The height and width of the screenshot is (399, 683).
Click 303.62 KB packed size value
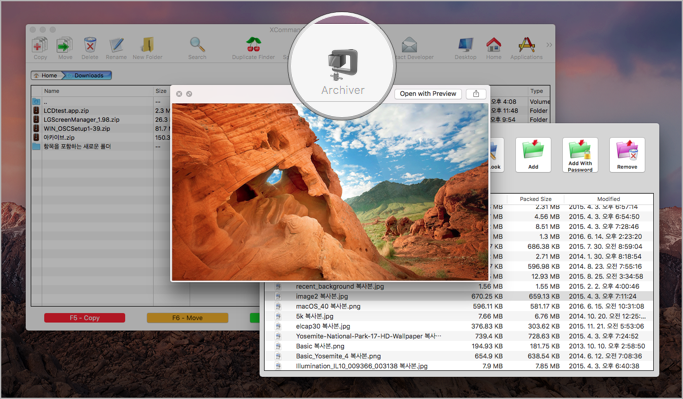tap(543, 326)
